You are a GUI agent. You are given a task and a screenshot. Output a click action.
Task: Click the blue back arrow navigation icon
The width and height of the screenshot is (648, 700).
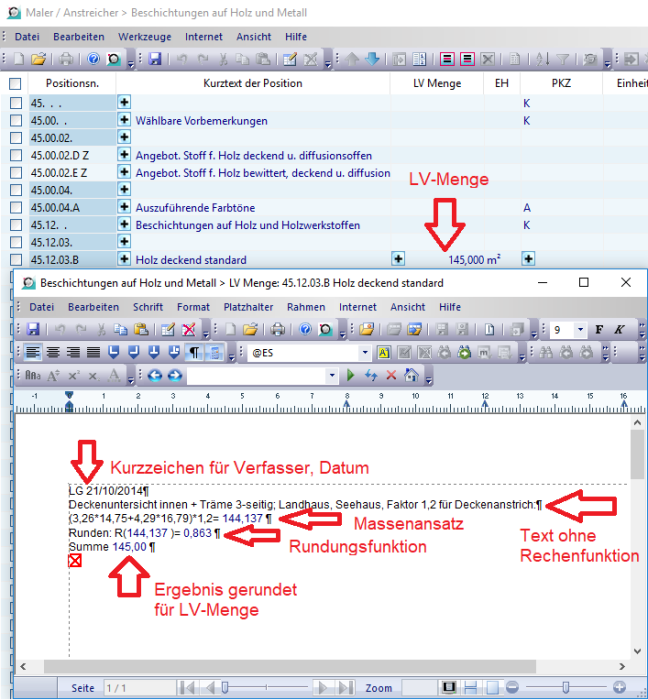click(x=156, y=376)
